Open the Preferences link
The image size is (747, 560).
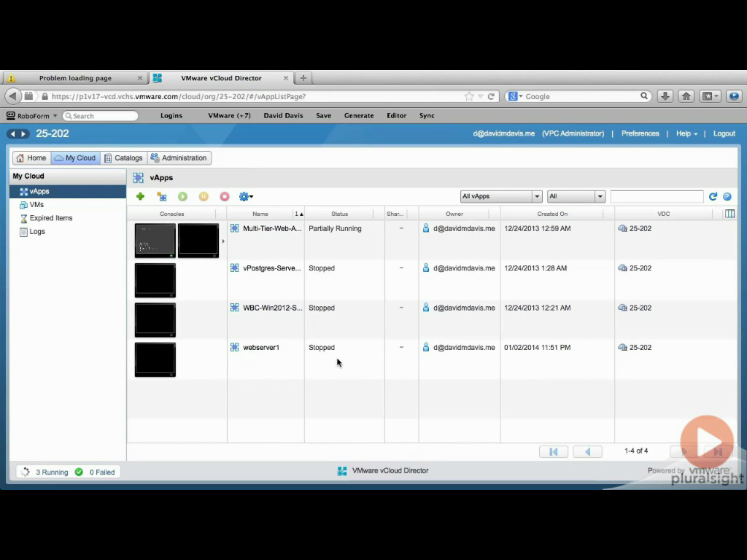(640, 133)
